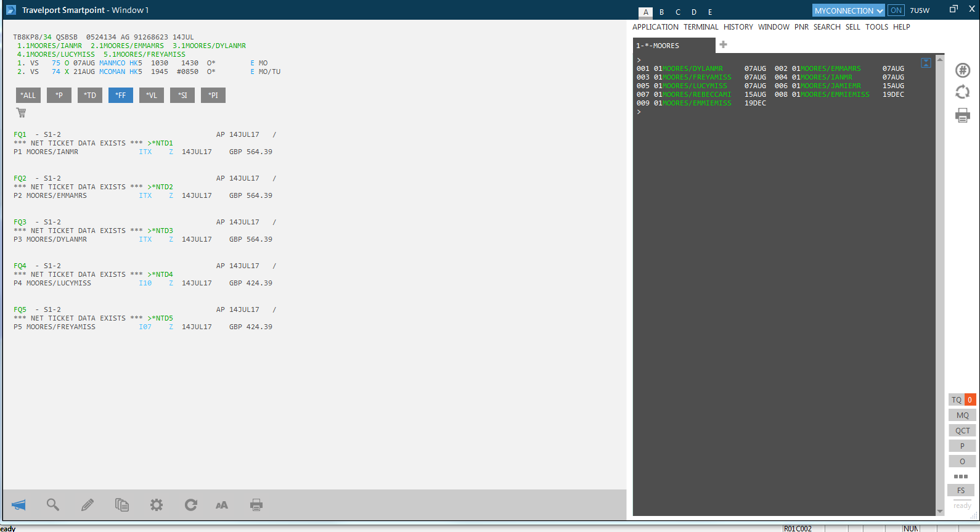Click the FQ1 fare quote link
980x532 pixels.
tap(20, 134)
